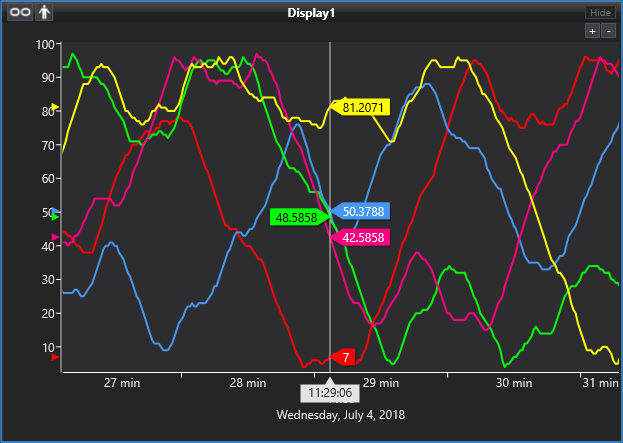Select the red 7 value label

(x=345, y=357)
